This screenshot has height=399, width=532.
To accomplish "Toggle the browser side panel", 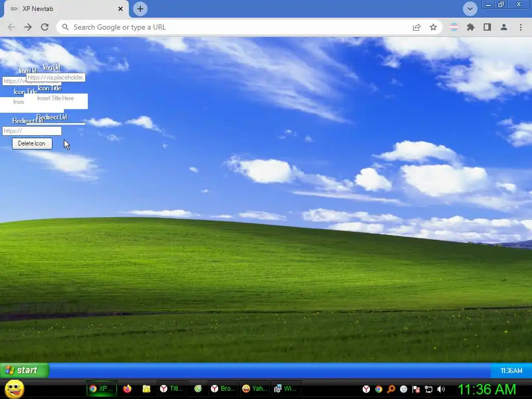I will coord(487,27).
